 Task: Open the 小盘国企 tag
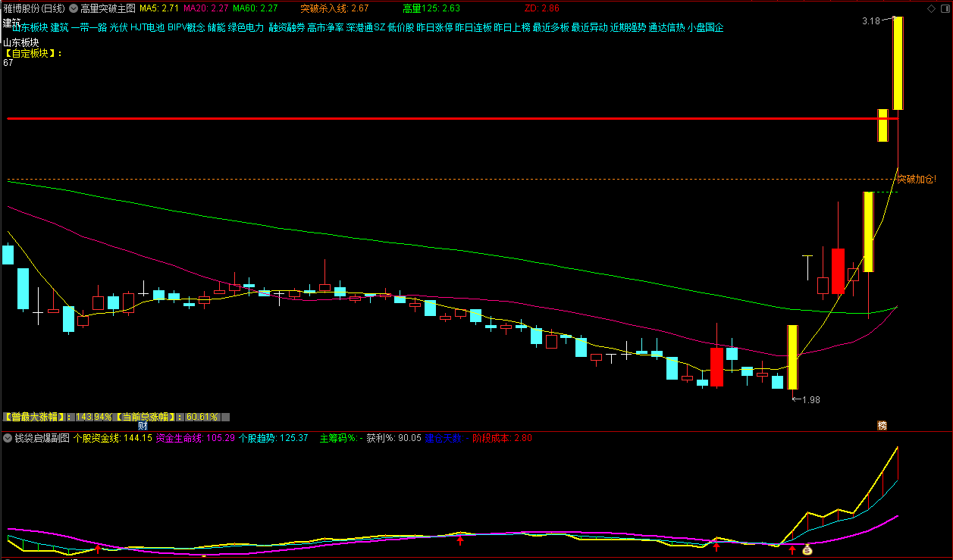[x=706, y=27]
